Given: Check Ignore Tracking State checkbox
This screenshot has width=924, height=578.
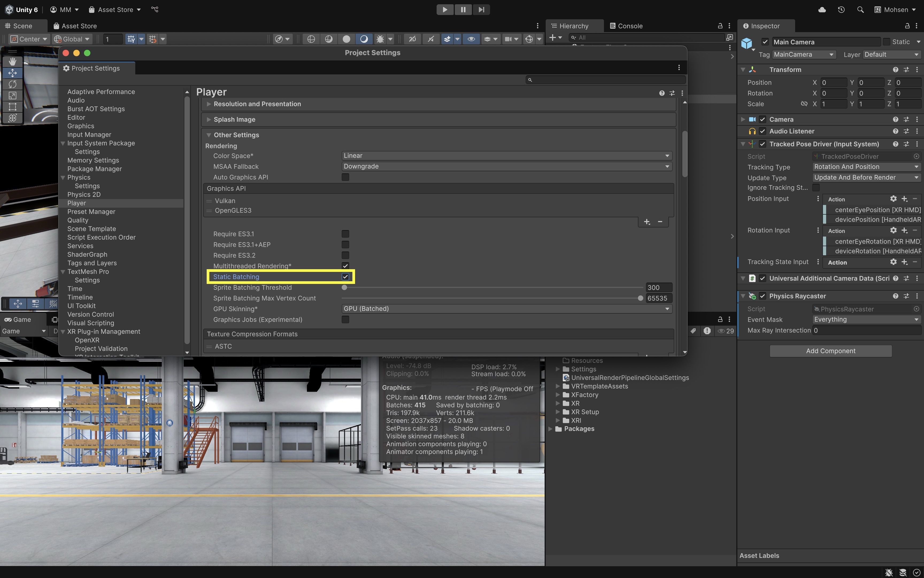Looking at the screenshot, I should [816, 188].
